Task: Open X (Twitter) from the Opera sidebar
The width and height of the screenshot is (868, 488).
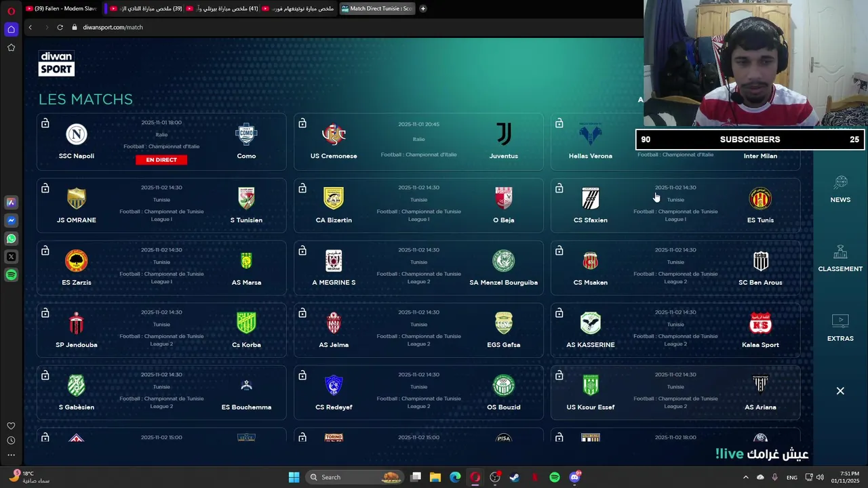Action: [11, 257]
